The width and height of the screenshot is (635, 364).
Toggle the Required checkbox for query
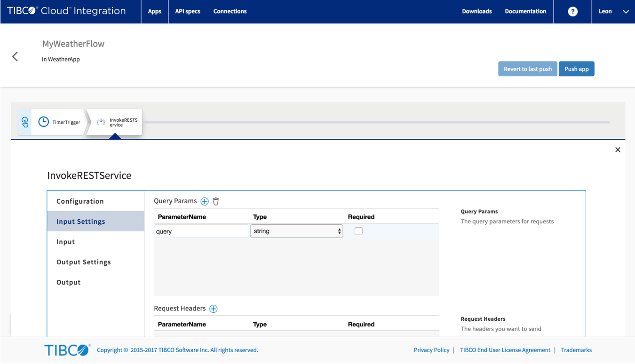[358, 231]
